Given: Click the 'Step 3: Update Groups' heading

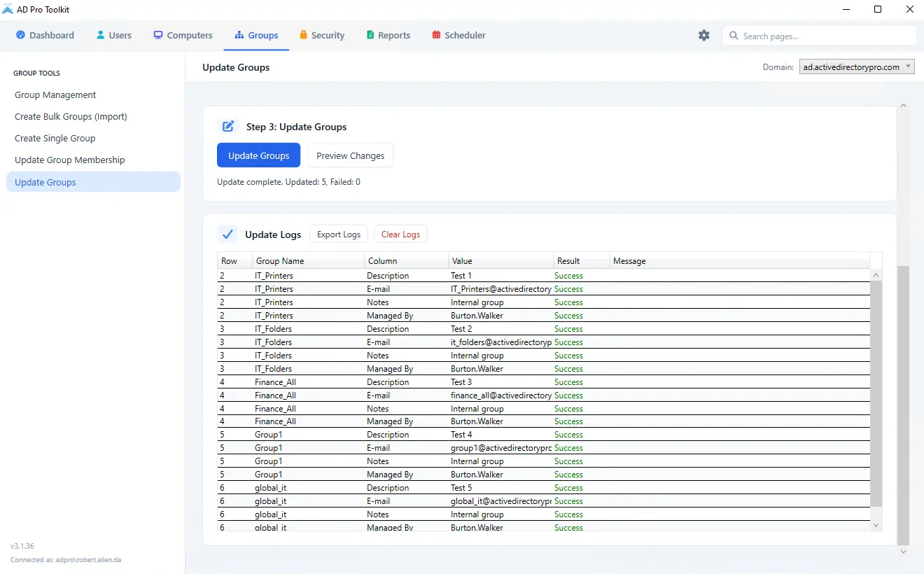Looking at the screenshot, I should tap(296, 127).
